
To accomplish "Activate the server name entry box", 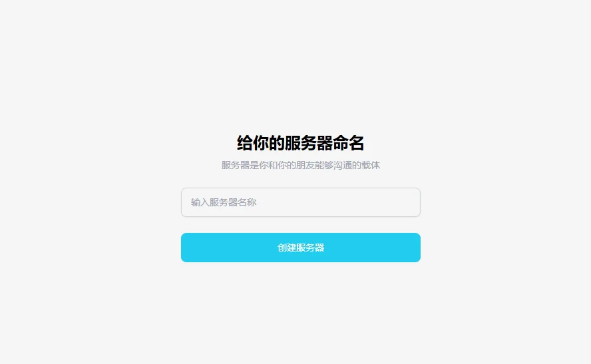I will (x=300, y=202).
